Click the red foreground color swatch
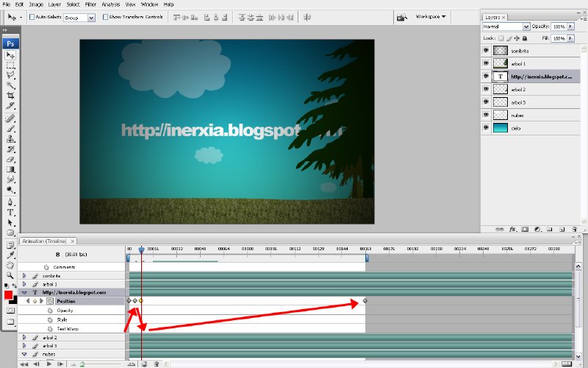This screenshot has height=368, width=588. coord(8,296)
